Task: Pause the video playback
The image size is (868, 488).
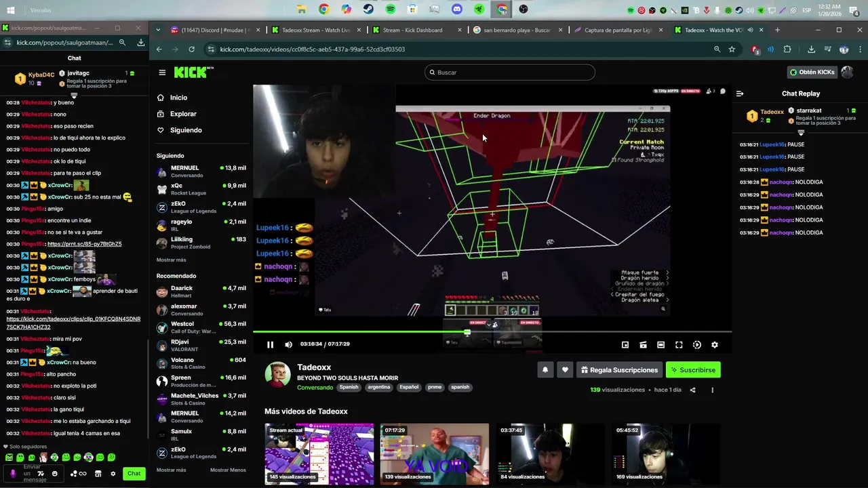Action: coord(270,345)
